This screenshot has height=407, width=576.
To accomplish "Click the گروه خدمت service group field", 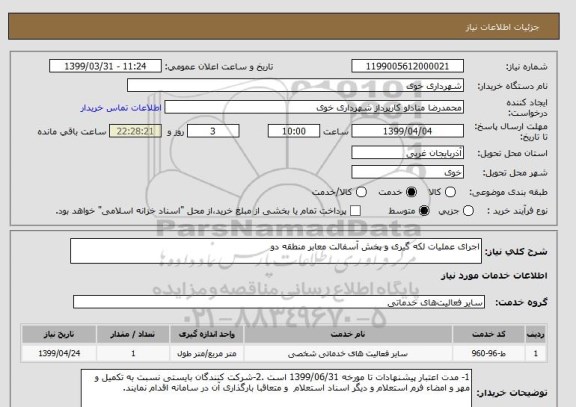I will 279,302.
